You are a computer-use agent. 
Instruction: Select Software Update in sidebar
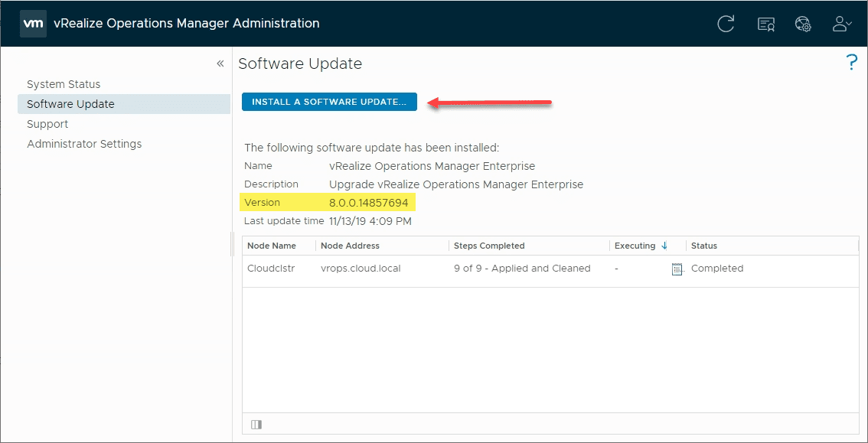pyautogui.click(x=70, y=104)
